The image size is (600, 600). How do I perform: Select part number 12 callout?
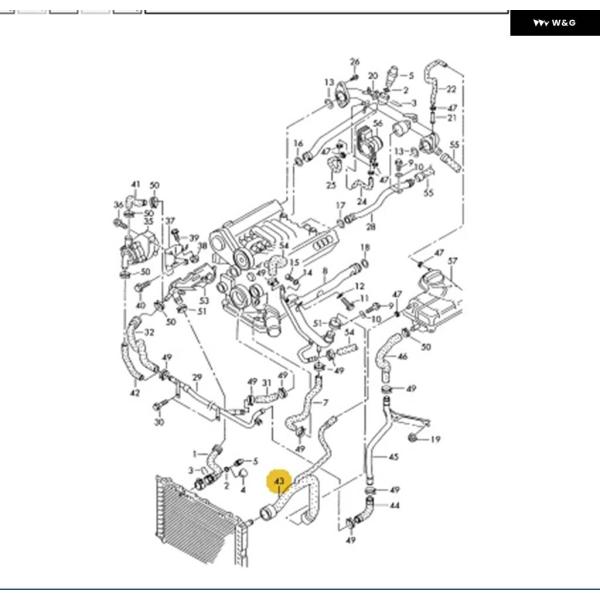359,286
